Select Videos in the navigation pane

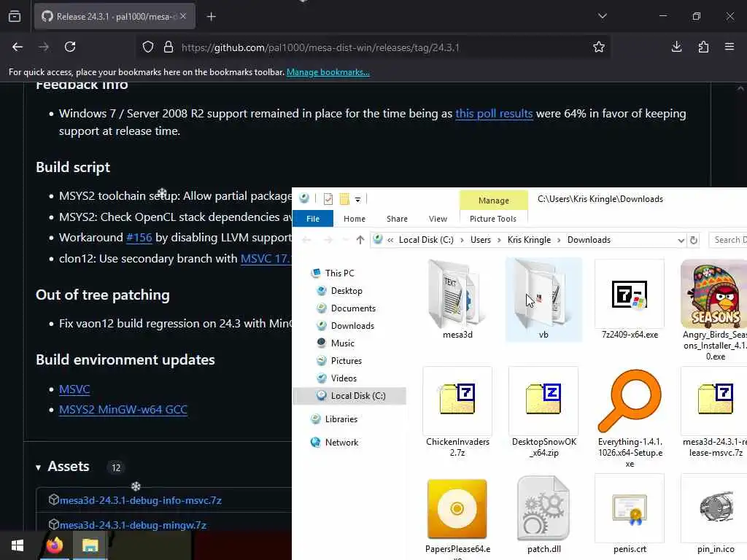[344, 378]
